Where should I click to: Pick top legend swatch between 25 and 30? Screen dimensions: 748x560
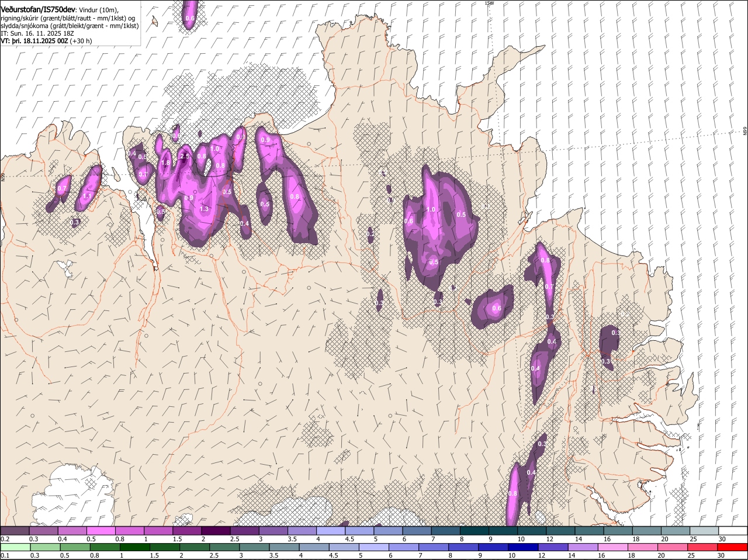coord(704,531)
